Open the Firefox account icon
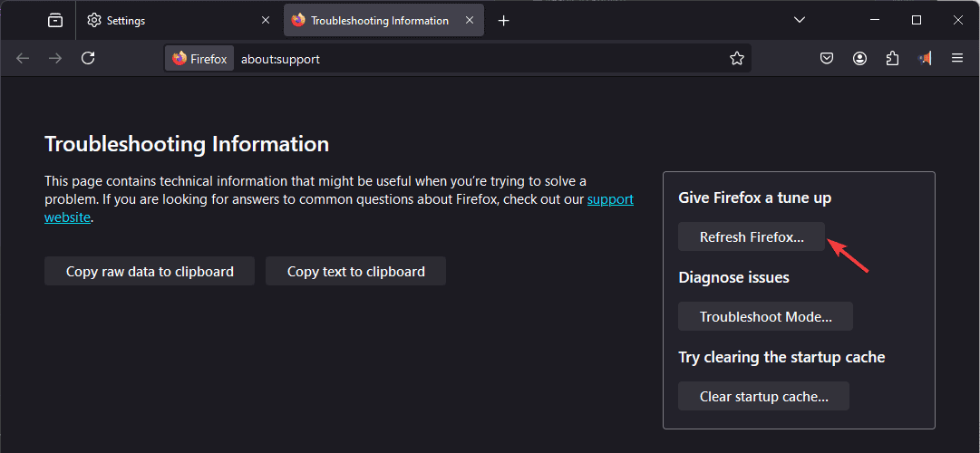Viewport: 980px width, 453px height. point(860,59)
